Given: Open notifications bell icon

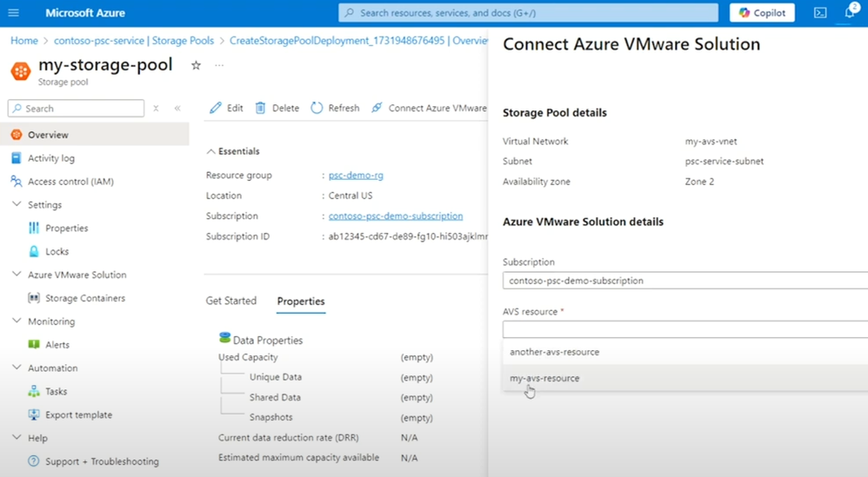Looking at the screenshot, I should tap(851, 12).
